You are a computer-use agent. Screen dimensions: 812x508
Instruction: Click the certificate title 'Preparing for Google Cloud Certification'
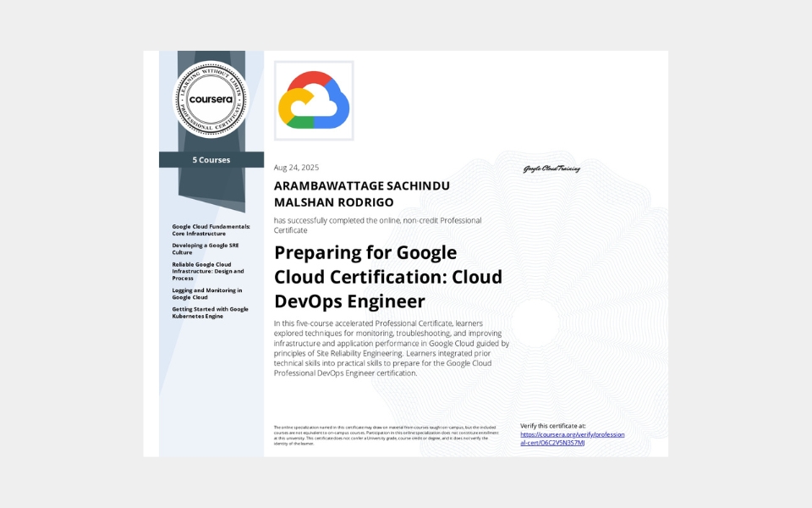pos(387,276)
